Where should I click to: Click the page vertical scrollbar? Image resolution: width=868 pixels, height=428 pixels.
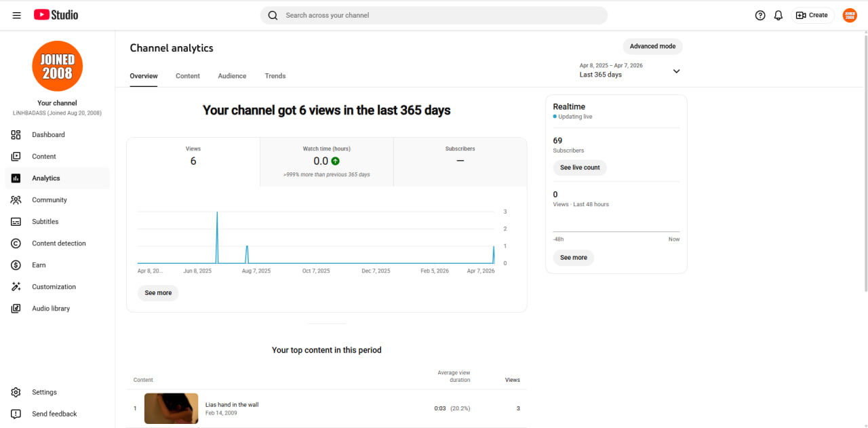(865, 163)
